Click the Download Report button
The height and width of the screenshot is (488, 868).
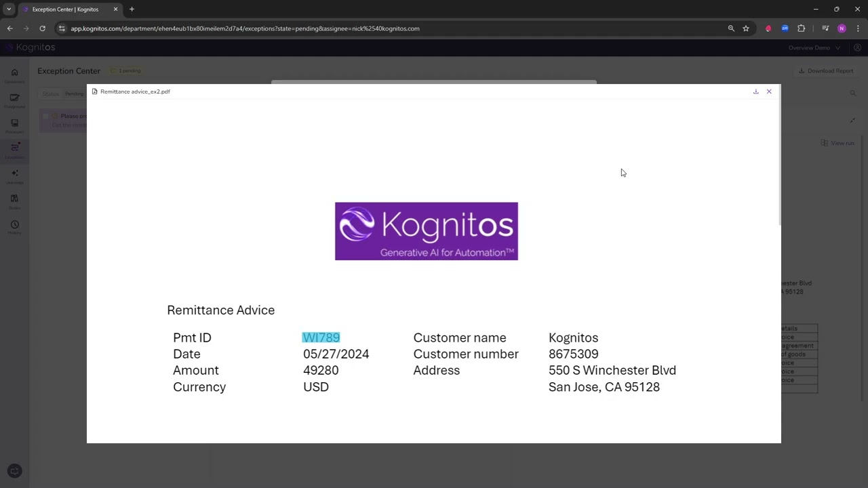826,70
